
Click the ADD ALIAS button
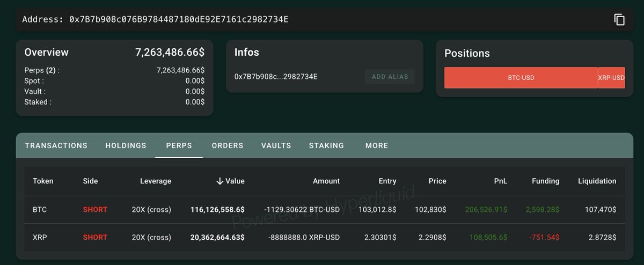pos(390,77)
